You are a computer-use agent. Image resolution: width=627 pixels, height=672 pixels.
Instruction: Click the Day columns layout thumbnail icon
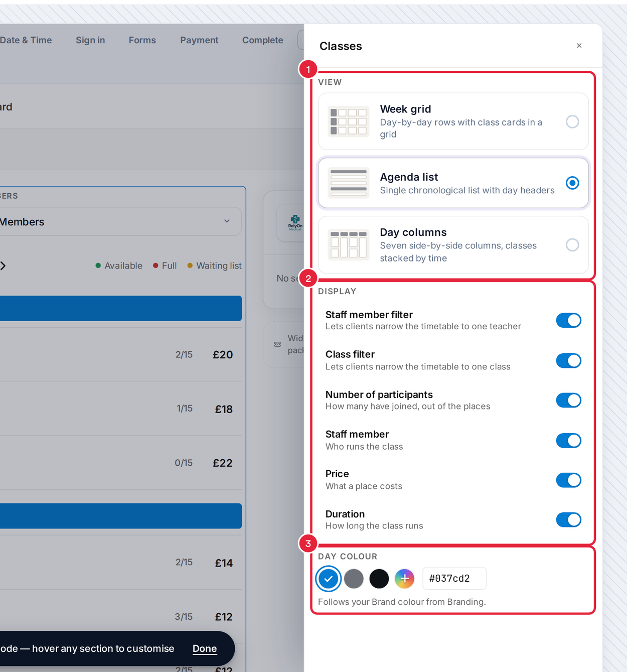coord(349,245)
